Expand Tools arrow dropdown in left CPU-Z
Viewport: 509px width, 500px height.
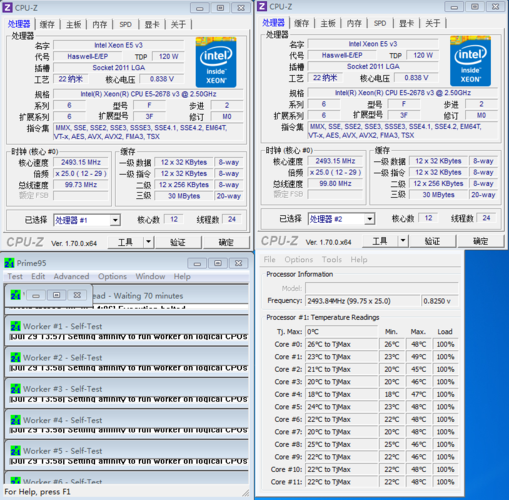[x=149, y=242]
